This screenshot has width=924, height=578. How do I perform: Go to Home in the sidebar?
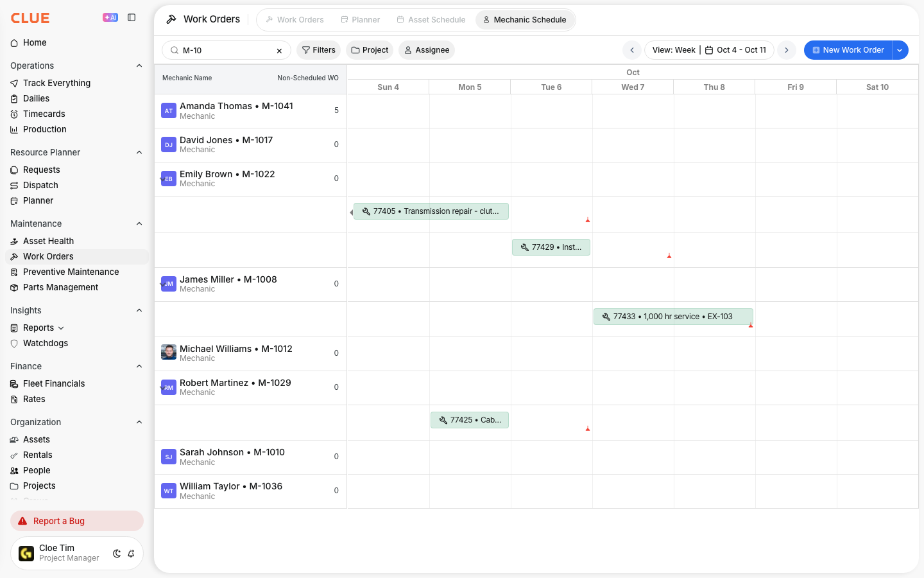(35, 42)
